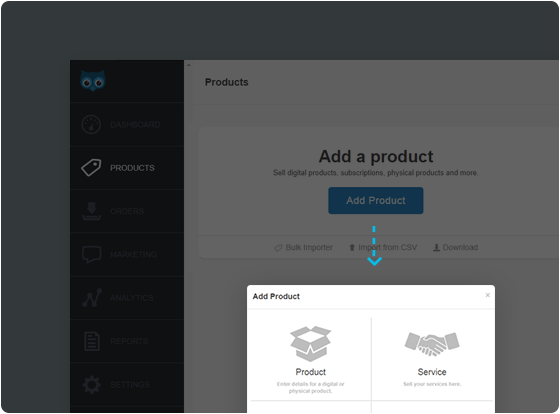560x414 pixels.
Task: Open the Dashboard gauge icon
Action: (91, 125)
